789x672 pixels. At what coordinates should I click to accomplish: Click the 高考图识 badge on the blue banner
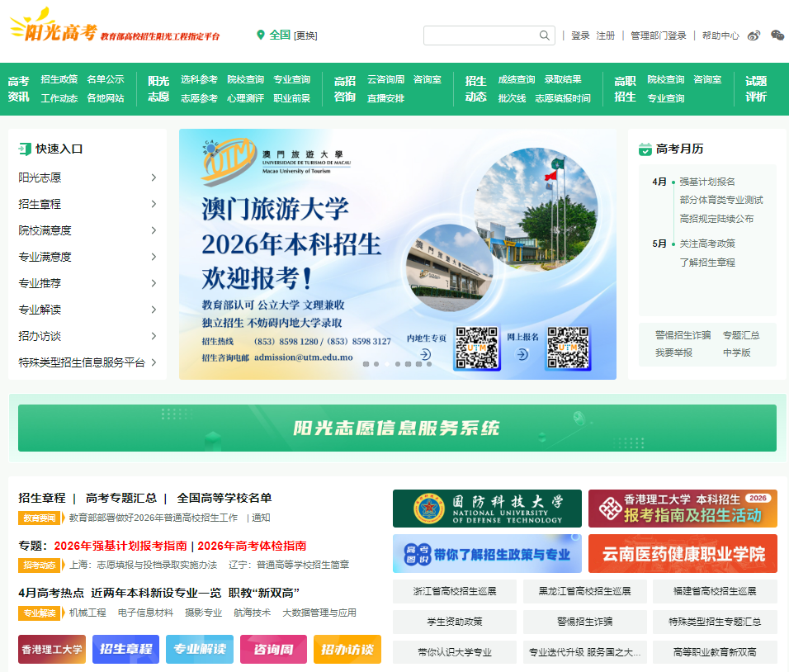coord(419,553)
